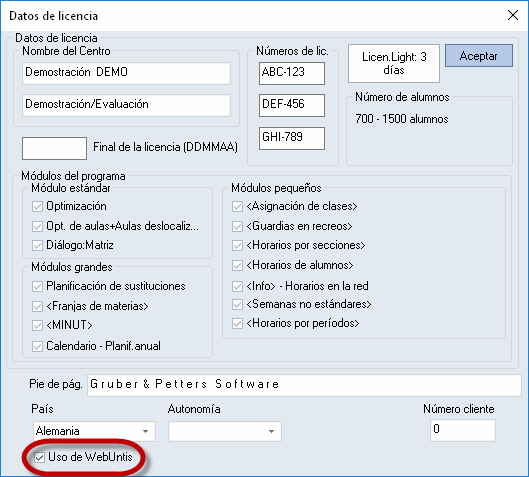Click the Final de la licencia (DDMMAA) label

(x=165, y=147)
